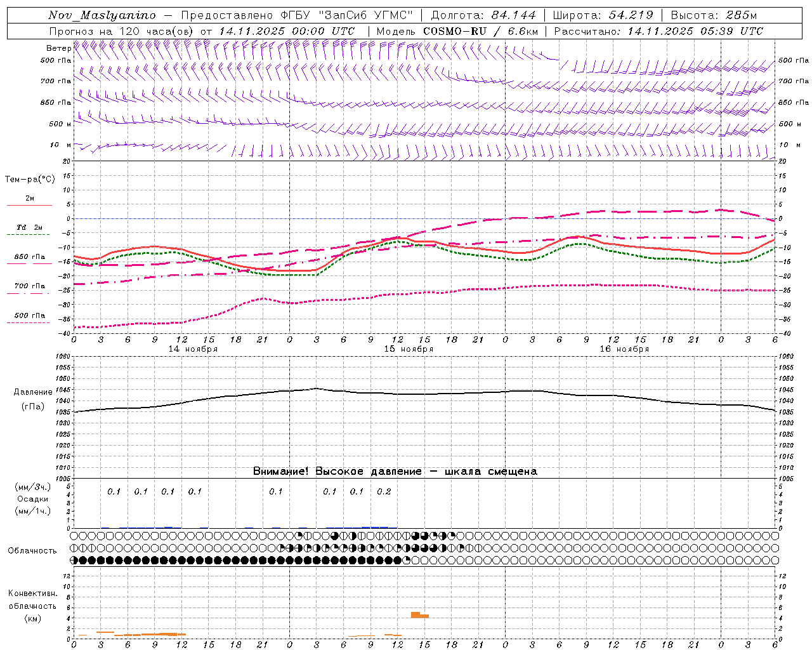
Task: Click the 700 гПа temperature legend entry
Action: point(29,286)
